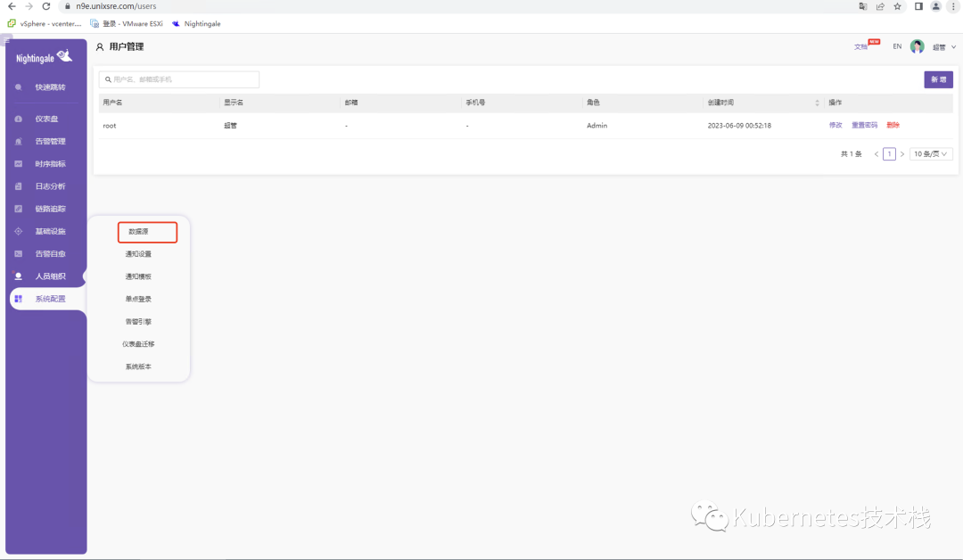
Task: Click the user avatar image
Action: [x=917, y=46]
